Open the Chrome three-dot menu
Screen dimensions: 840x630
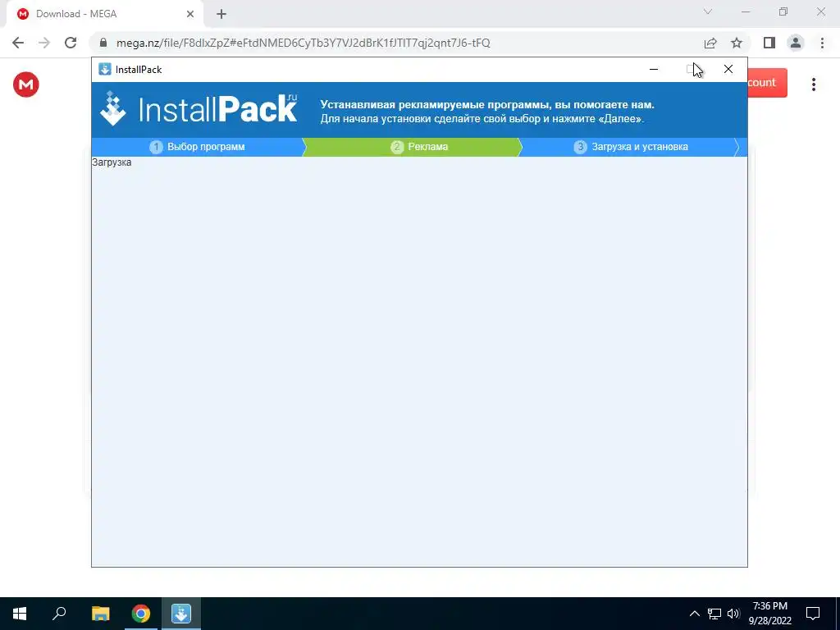coord(822,43)
